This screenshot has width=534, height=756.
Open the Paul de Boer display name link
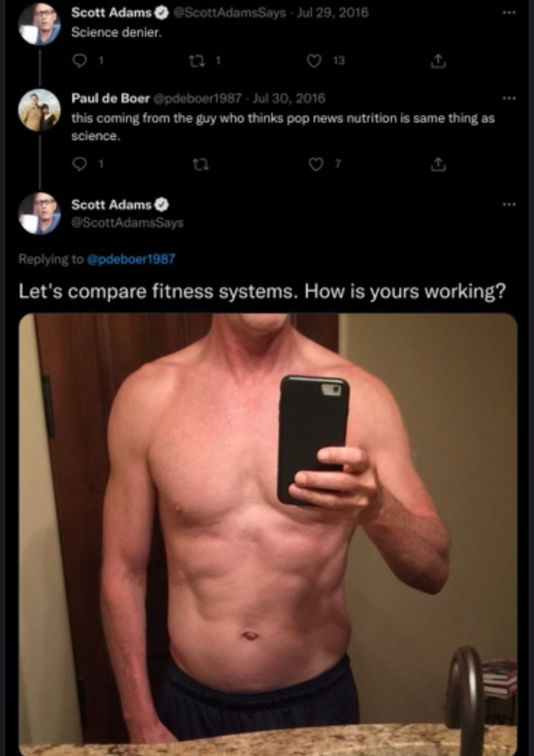pos(110,98)
